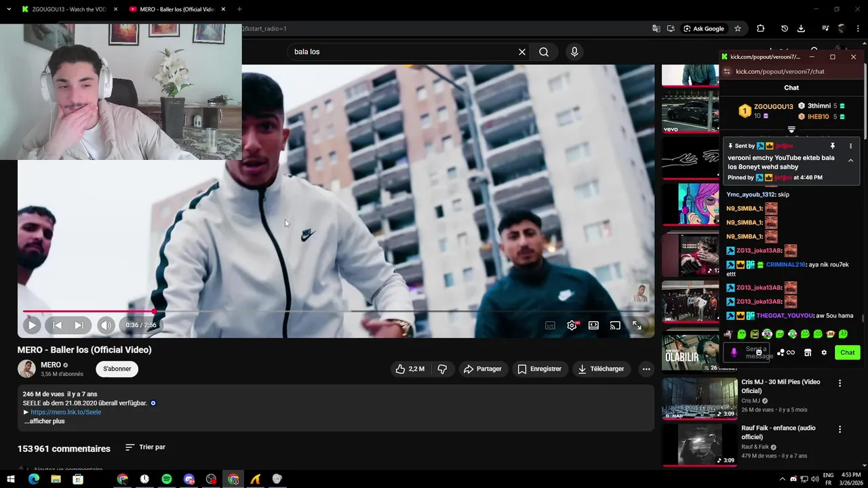
Task: Close the ZGOUGOU13 tab
Action: coord(115,9)
